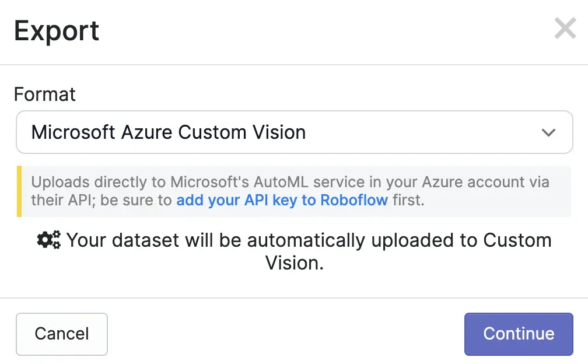The image size is (588, 364).
Task: Select the Microsoft Azure Custom Vision text
Action: (x=169, y=132)
